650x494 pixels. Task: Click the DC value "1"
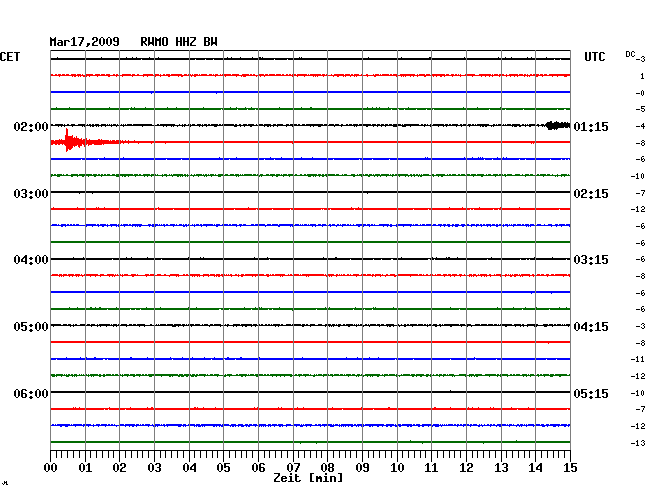(642, 76)
